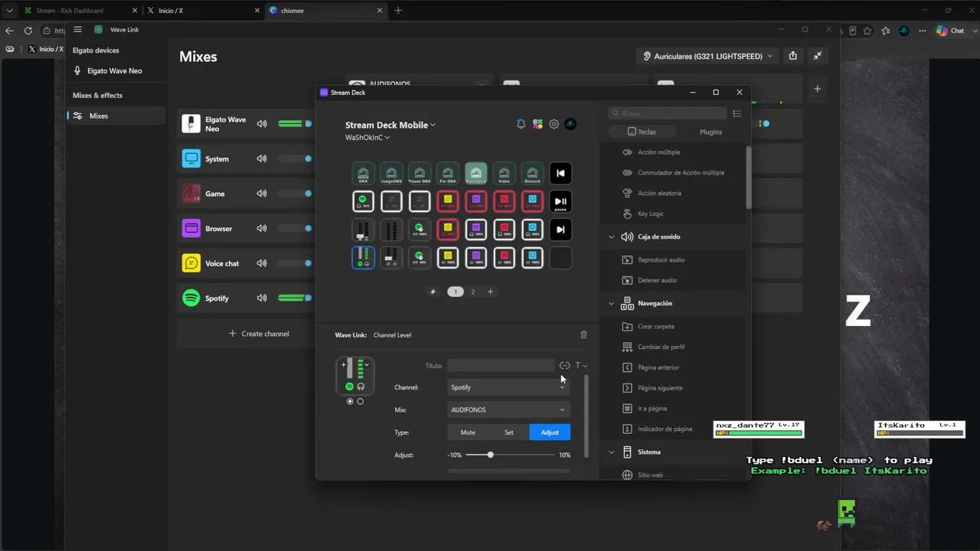The height and width of the screenshot is (551, 980).
Task: Open the Auriculares G321 LIGHTSPEED output dropdown
Action: click(x=708, y=56)
